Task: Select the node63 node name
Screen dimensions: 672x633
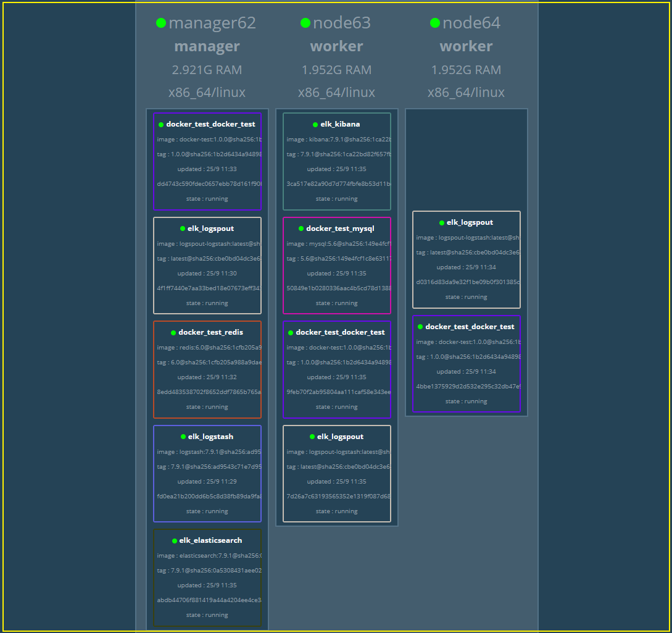Action: tap(342, 23)
